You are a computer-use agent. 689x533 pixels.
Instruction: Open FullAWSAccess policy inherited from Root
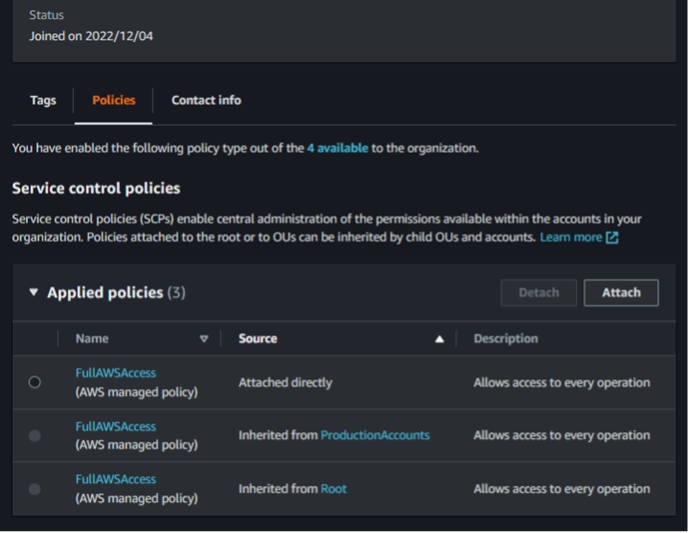(x=116, y=480)
